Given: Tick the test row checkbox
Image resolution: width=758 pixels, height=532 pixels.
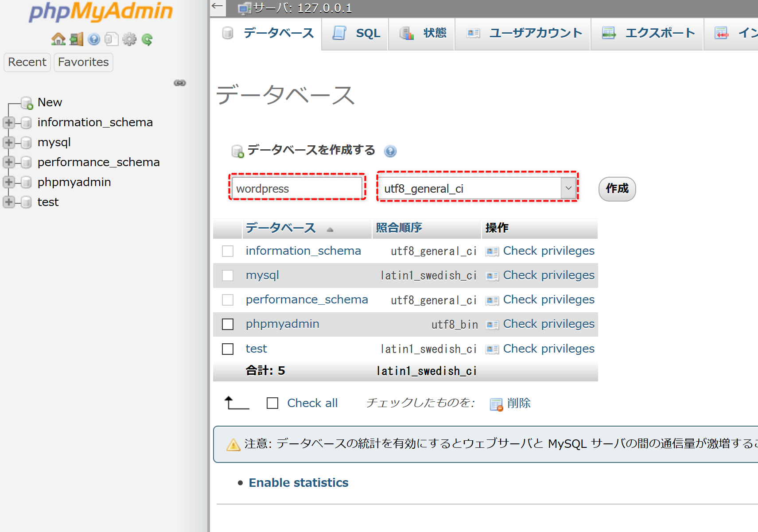Looking at the screenshot, I should click(228, 349).
